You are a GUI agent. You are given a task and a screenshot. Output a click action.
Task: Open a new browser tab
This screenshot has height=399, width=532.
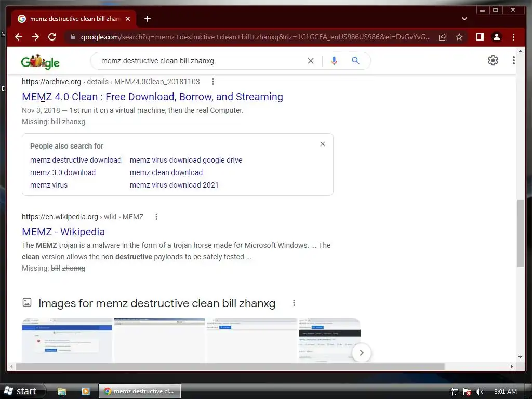(148, 19)
